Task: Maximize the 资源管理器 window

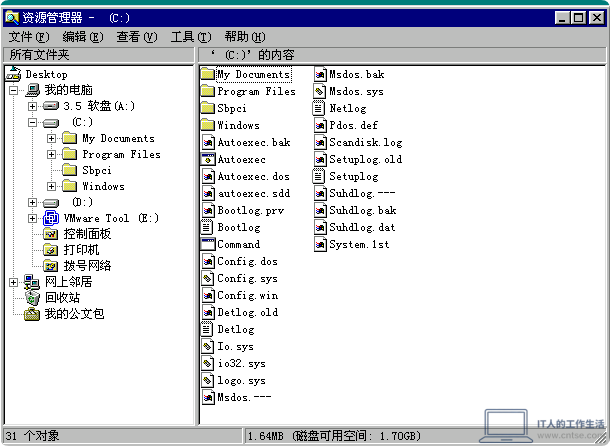Action: point(579,18)
